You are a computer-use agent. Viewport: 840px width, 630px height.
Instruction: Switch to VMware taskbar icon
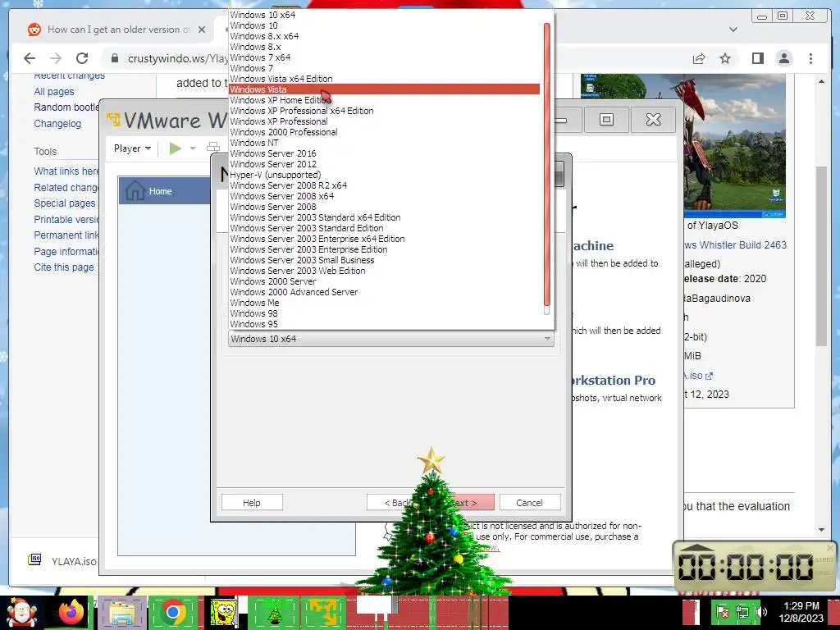(x=324, y=612)
